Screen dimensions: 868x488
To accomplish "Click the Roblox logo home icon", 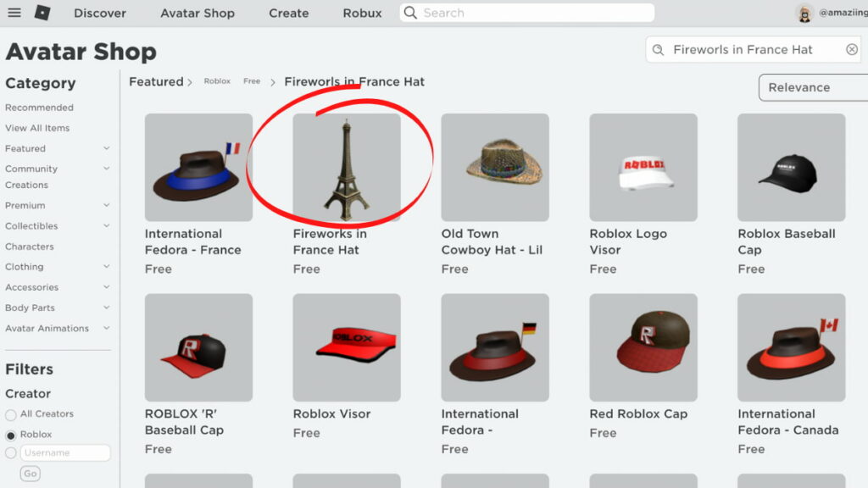I will coord(42,12).
